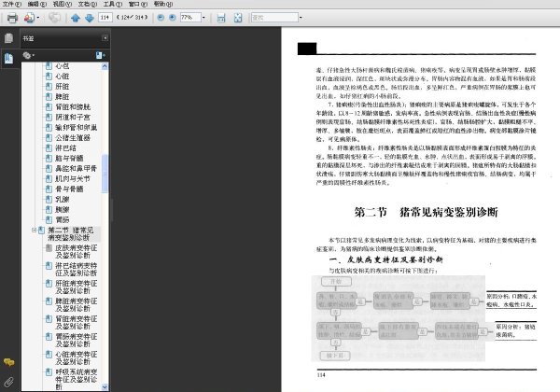Click the fit one full page icon
This screenshot has height=392, width=560.
238,18
